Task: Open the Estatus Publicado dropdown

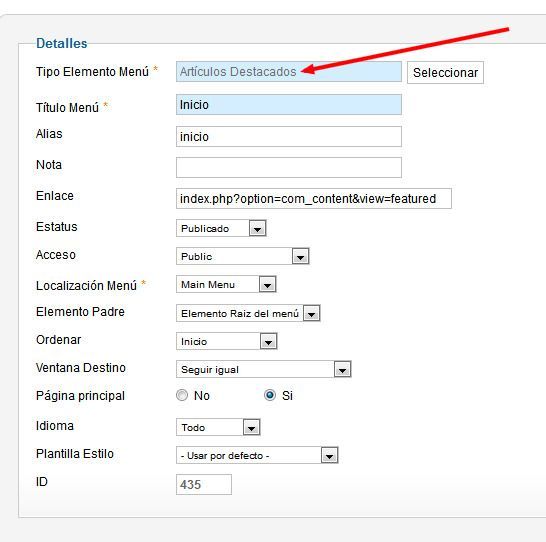Action: pos(221,228)
